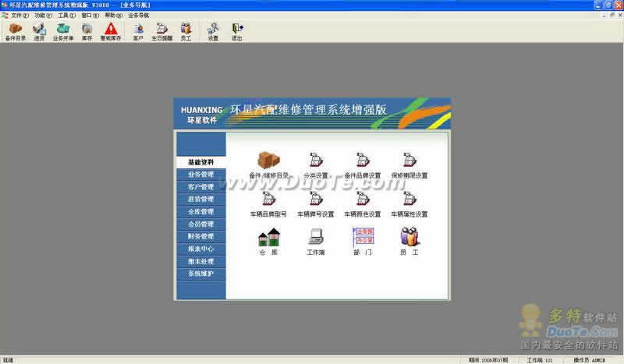Switch to 期末处理 in the sidebar
Viewport: 624px width, 364px height.
coord(201,261)
